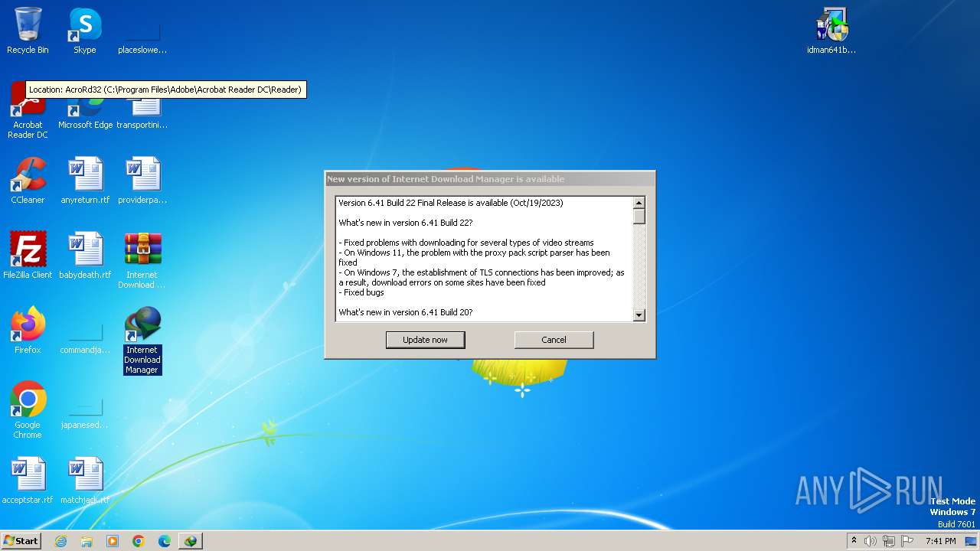Click the 'Version 6.41 Build 22 Final Release' line
This screenshot has height=551, width=980.
(x=451, y=203)
